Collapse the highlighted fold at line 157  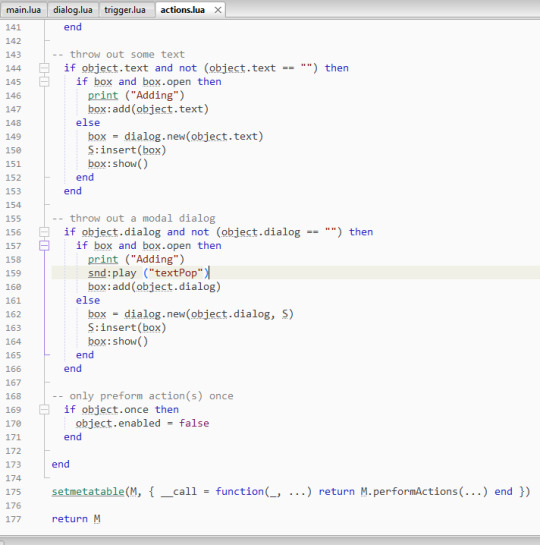coord(44,246)
